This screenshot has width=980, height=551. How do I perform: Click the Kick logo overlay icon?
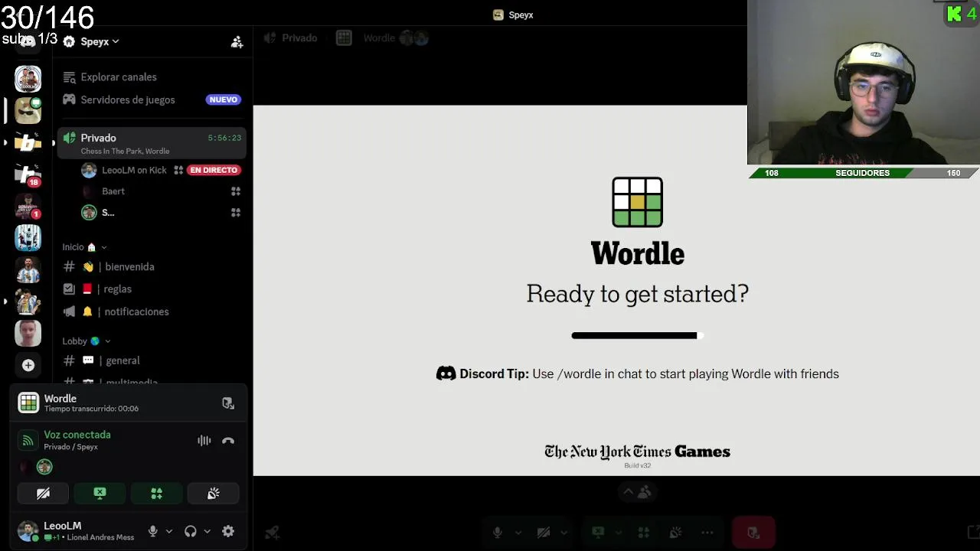pyautogui.click(x=954, y=14)
